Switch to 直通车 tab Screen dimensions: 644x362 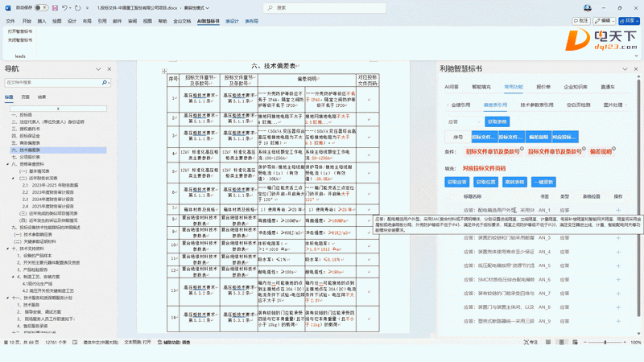608,87
